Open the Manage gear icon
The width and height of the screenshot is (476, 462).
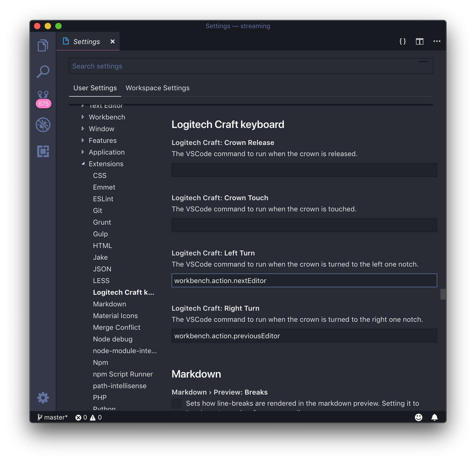43,398
